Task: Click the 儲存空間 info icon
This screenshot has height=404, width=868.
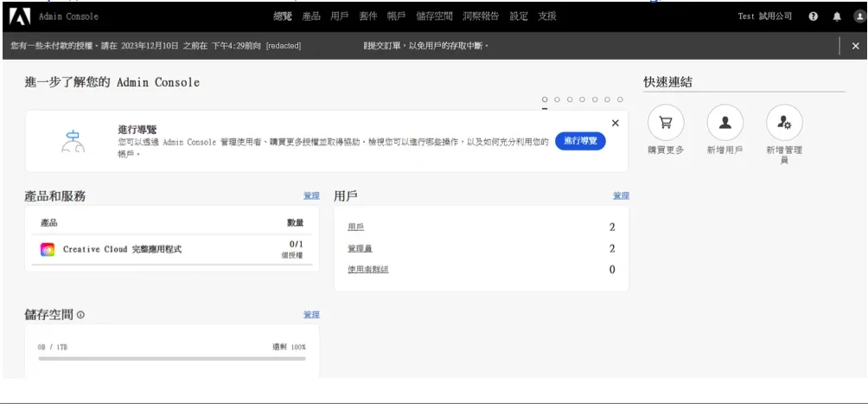Action: (x=80, y=315)
